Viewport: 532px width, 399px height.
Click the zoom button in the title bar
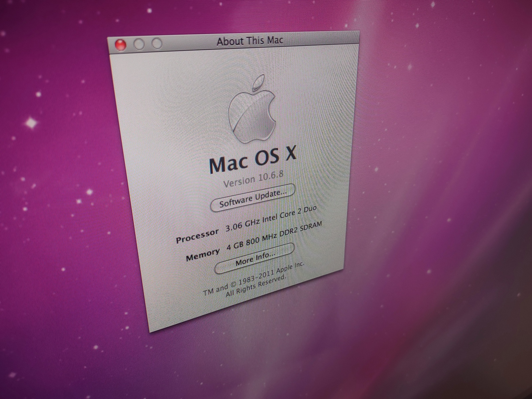(157, 43)
